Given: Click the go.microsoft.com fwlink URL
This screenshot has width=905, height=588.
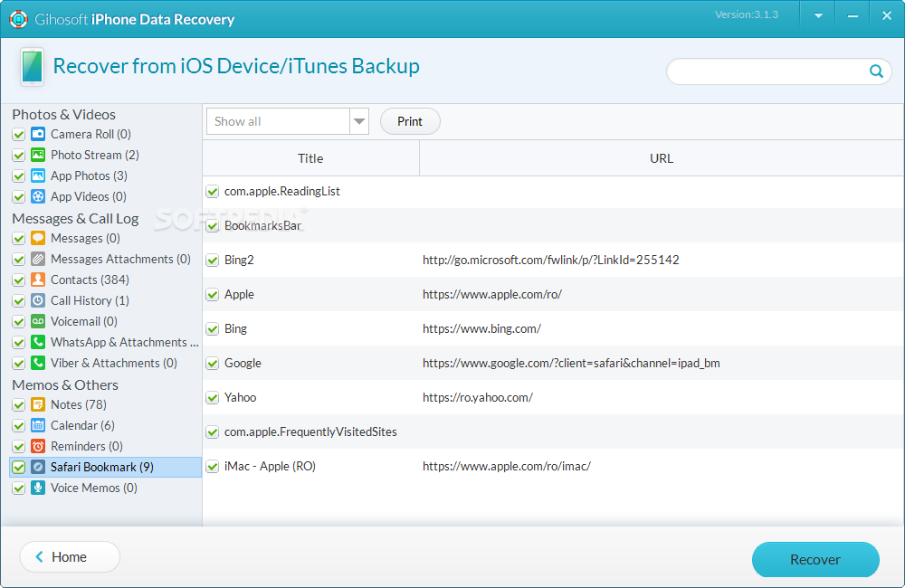Looking at the screenshot, I should point(550,260).
